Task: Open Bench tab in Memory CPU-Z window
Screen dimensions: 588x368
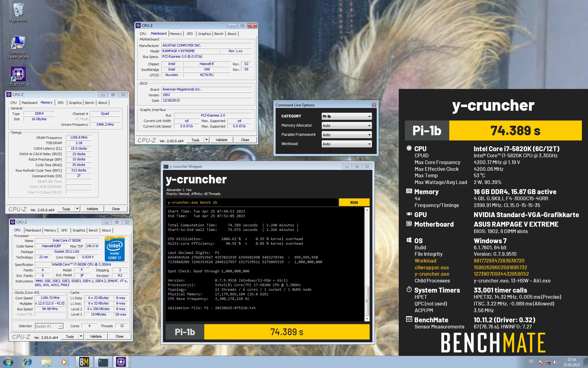Action: (x=90, y=103)
